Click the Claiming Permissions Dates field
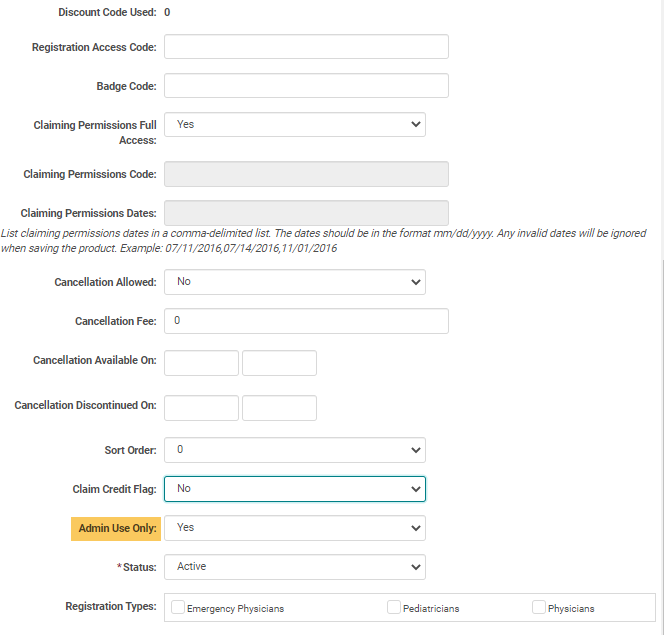 pos(306,213)
